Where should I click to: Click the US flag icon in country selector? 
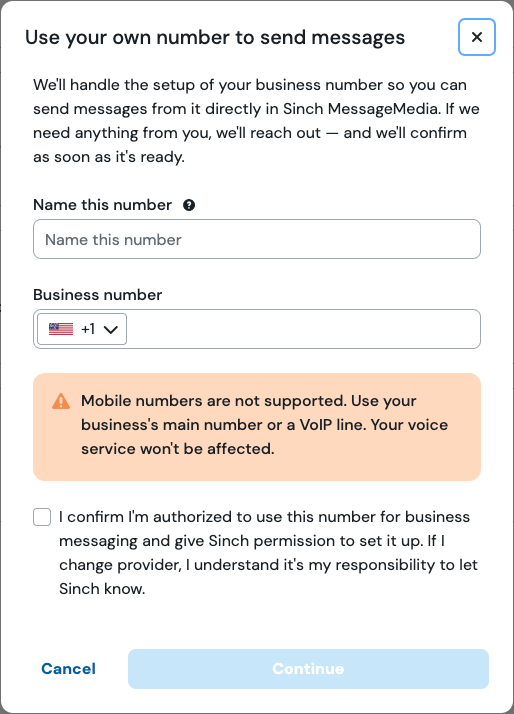coord(61,329)
